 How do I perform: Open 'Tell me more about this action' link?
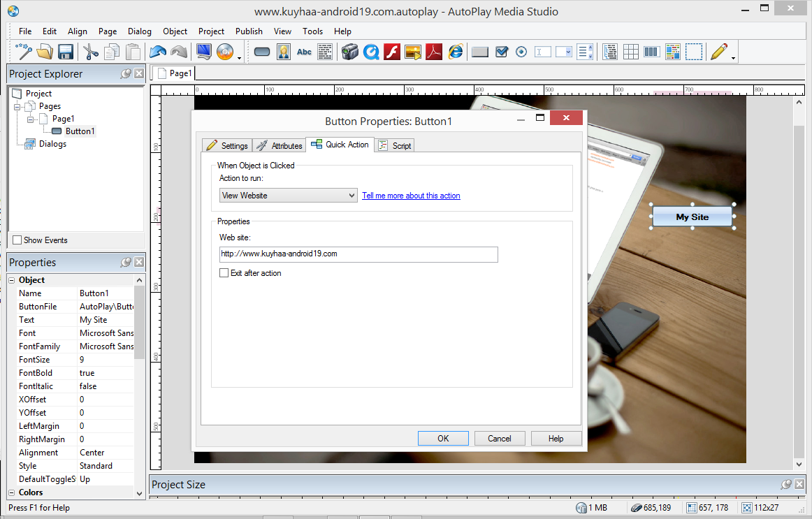tap(411, 196)
